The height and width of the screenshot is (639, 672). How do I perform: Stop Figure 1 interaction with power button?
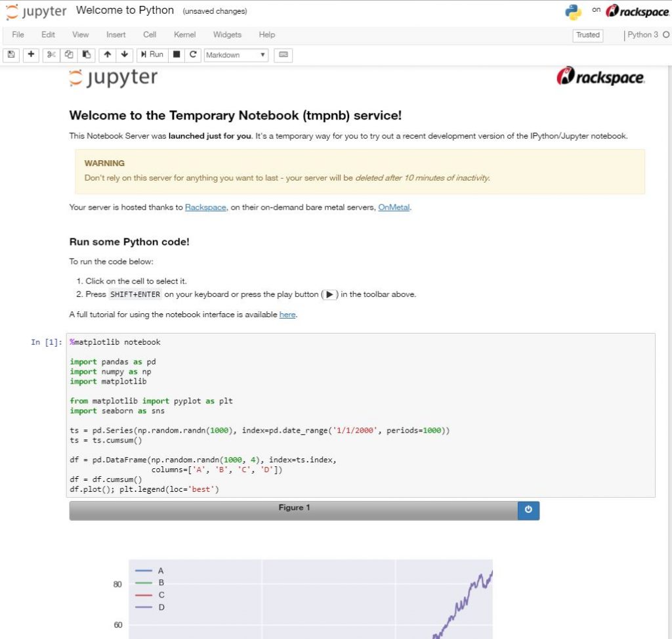pos(528,510)
